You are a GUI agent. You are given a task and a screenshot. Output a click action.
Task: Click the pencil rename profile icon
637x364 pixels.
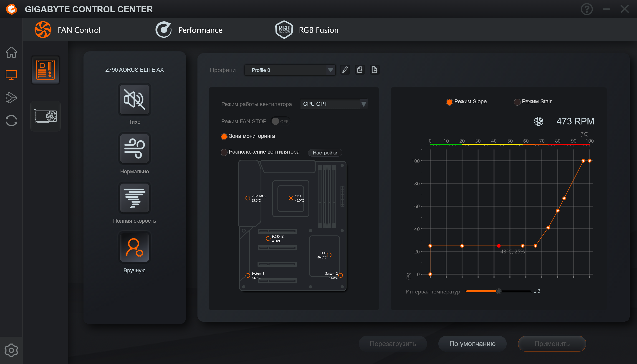[x=345, y=70]
